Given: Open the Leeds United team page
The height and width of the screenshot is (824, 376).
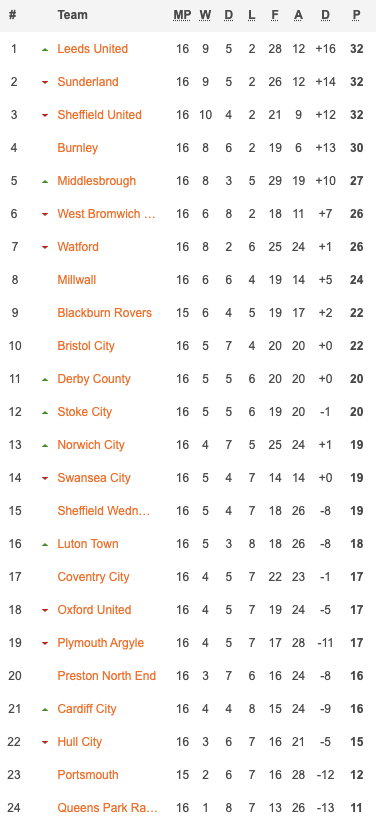Looking at the screenshot, I should click(93, 49).
